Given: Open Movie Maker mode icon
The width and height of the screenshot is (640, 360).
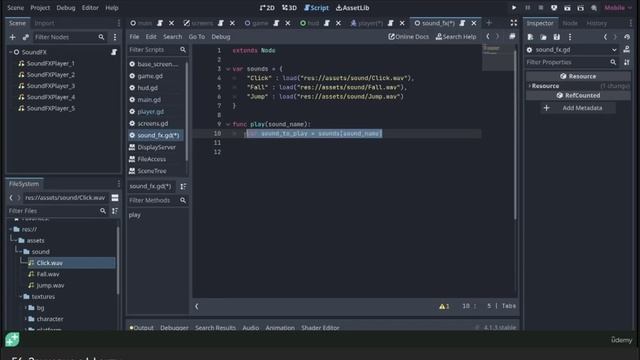Looking at the screenshot, I should (594, 8).
